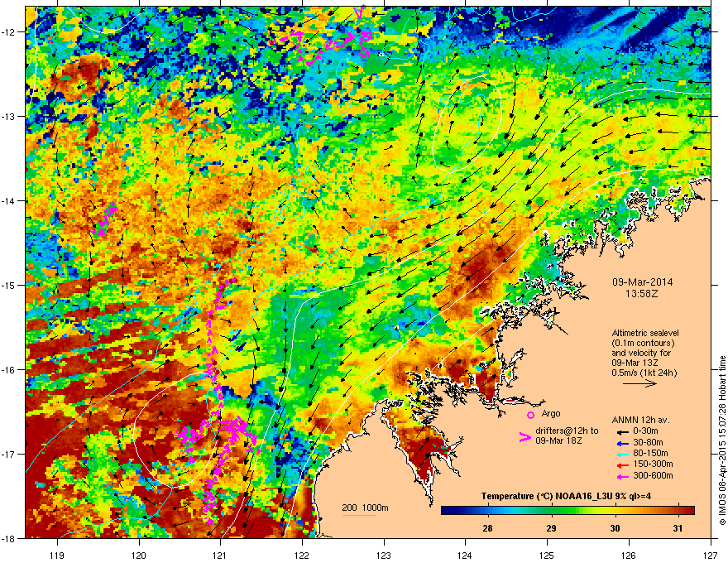This screenshot has height=563, width=728.
Task: Click the '0-30m' depth label
Action: click(646, 431)
